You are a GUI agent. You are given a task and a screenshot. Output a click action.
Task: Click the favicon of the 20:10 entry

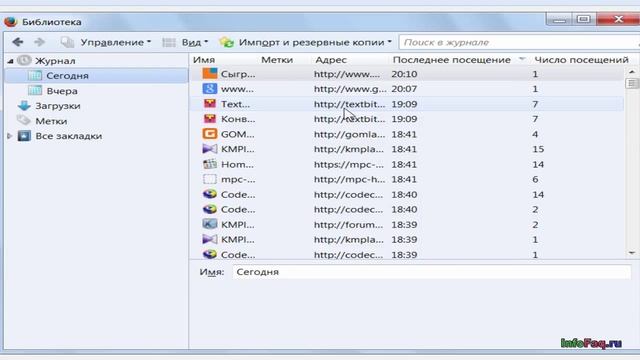210,74
